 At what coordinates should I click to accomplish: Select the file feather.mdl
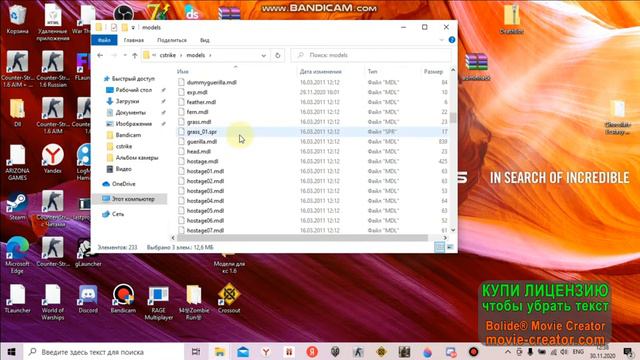(201, 102)
